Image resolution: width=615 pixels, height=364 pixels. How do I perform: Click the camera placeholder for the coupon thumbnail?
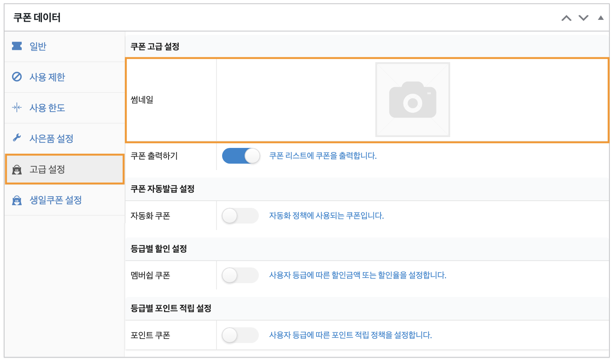[x=413, y=100]
